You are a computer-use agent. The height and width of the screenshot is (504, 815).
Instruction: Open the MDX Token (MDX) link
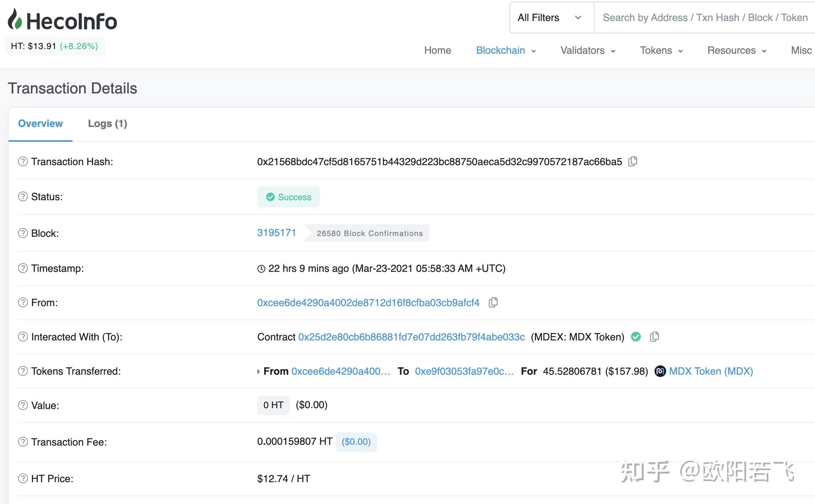click(x=711, y=371)
